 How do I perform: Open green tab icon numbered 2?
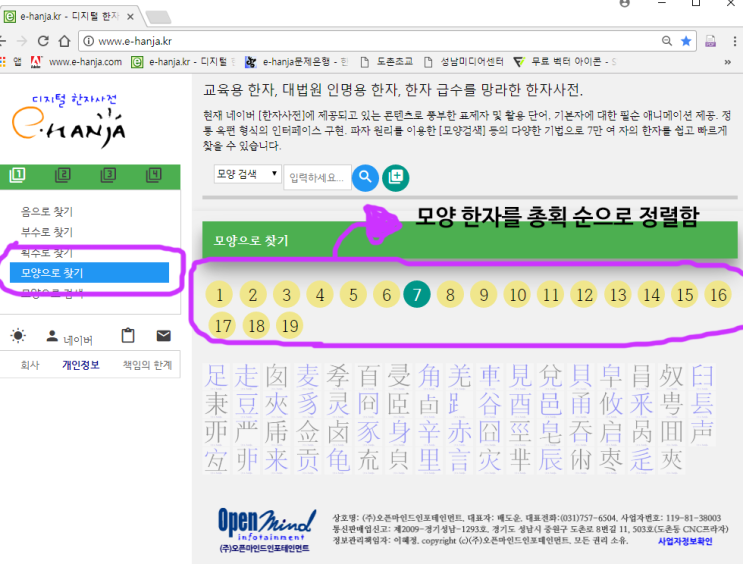coord(63,175)
